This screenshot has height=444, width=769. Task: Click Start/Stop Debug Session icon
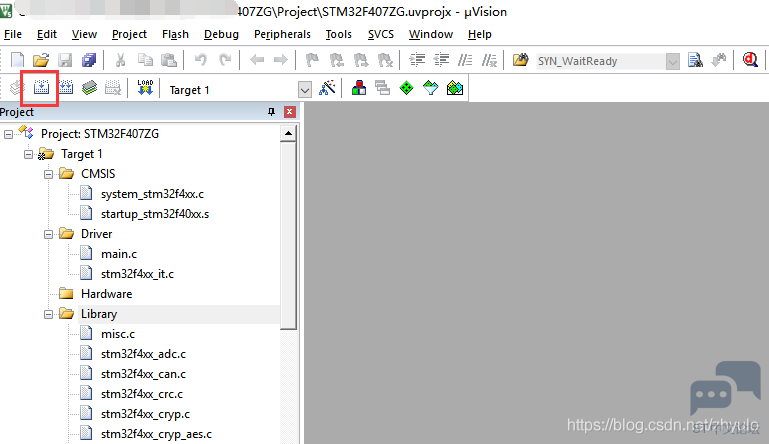[750, 60]
